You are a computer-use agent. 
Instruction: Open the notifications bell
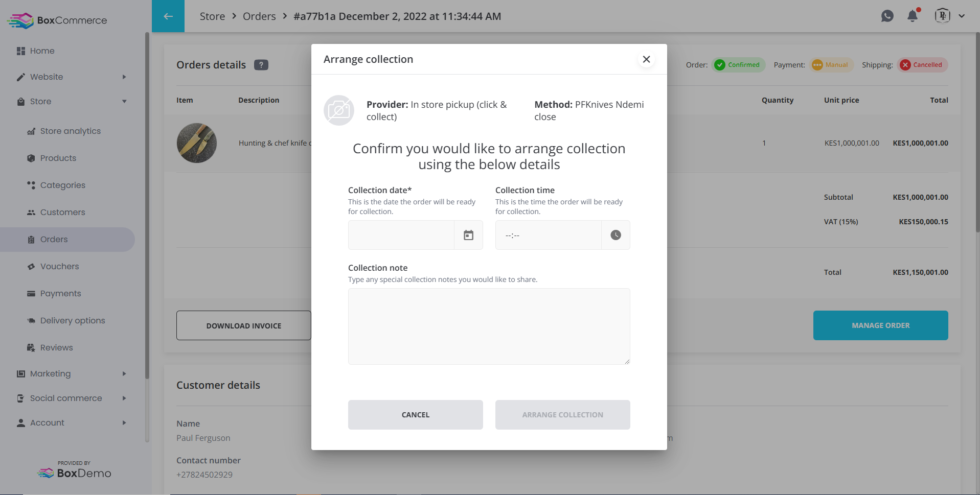click(x=913, y=16)
